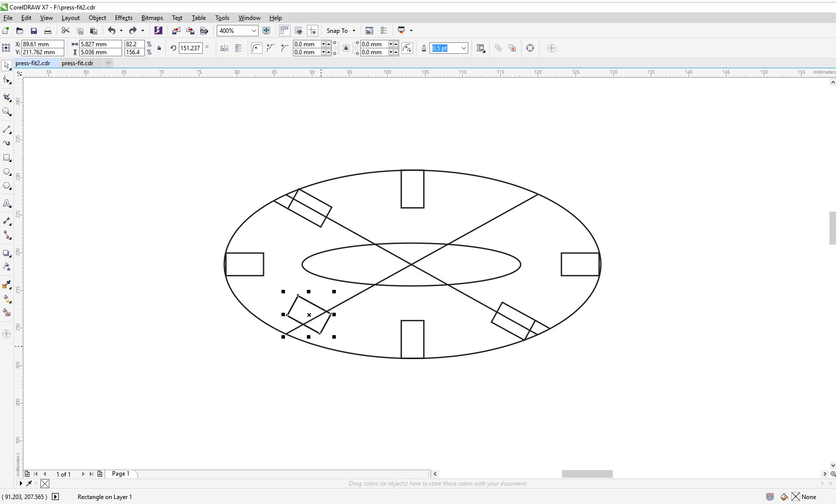Viewport: 837px width, 504px height.
Task: Expand the cursor coordinates info arrow
Action: tap(55, 497)
